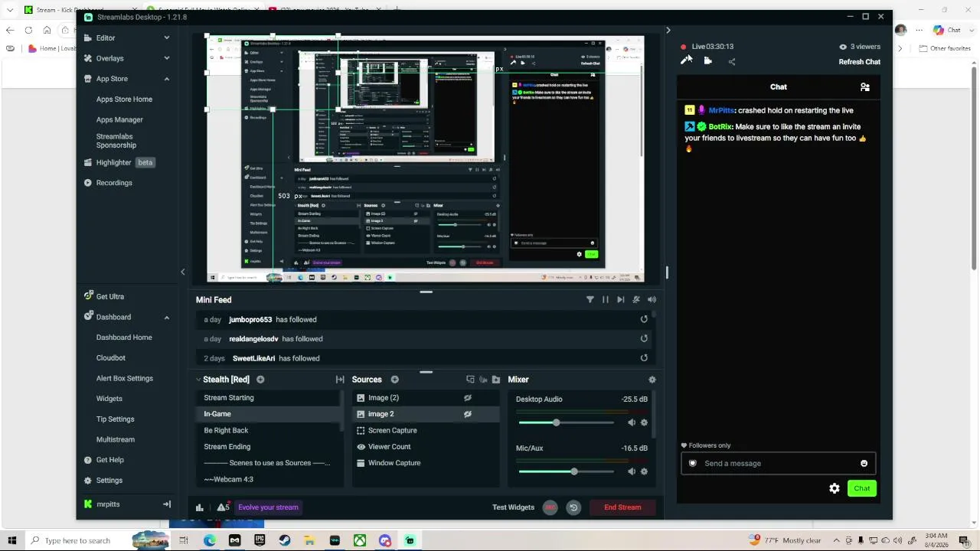This screenshot has height=551, width=980.
Task: Expand the Editor sidebar section
Action: [x=166, y=37]
